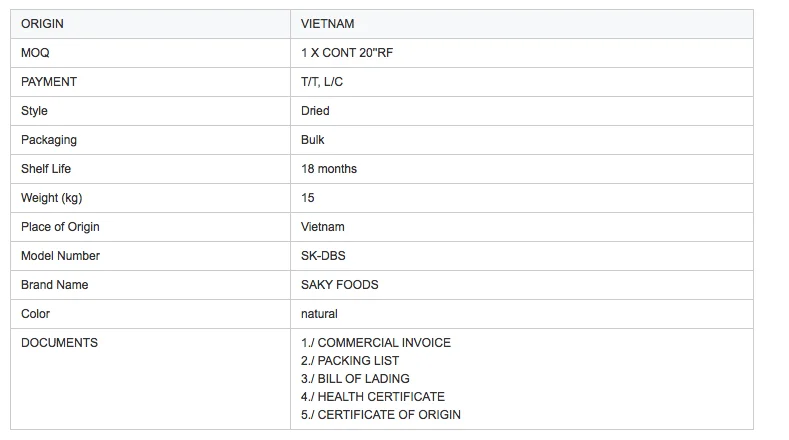Select the 18 months value
Viewport: 789px width, 440px height.
pyautogui.click(x=329, y=169)
